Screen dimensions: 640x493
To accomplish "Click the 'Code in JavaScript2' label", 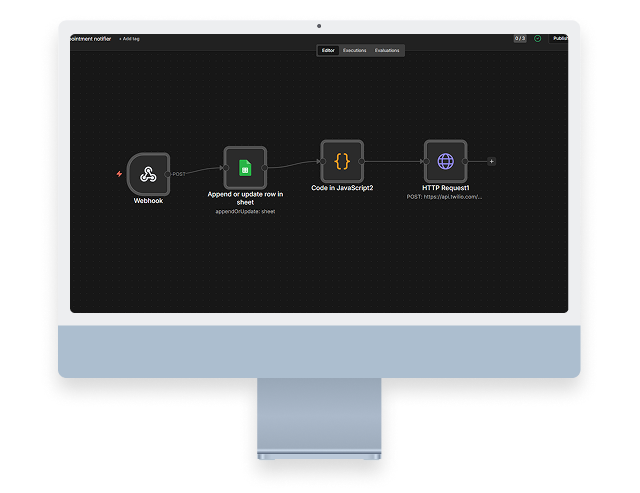I will coord(342,188).
